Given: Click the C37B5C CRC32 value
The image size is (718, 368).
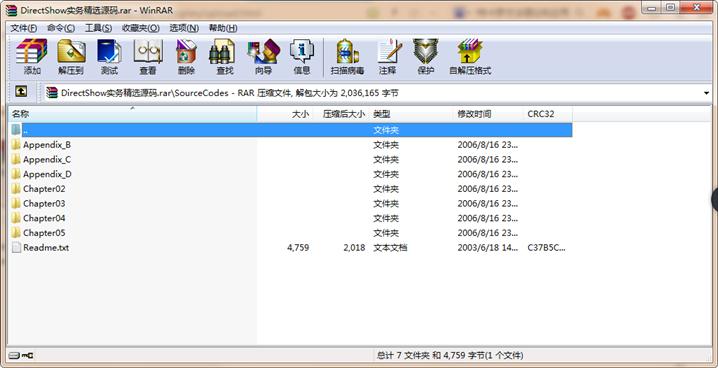Looking at the screenshot, I should (x=546, y=247).
